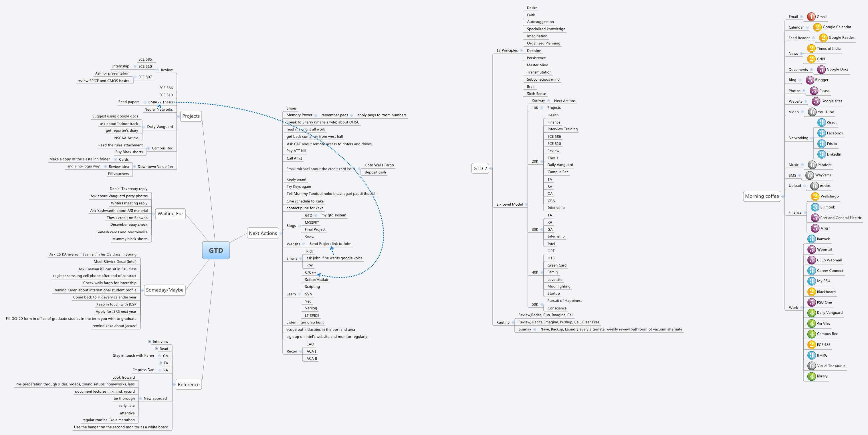The width and height of the screenshot is (868, 435).
Task: Click priority 5 marker beside Google Docs
Action: 821,69
